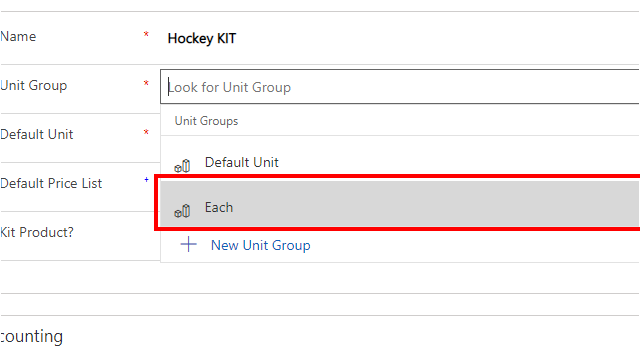Screen dimensions: 640x360
Task: Click the blue plus mark beside Default Price List
Action: click(146, 180)
